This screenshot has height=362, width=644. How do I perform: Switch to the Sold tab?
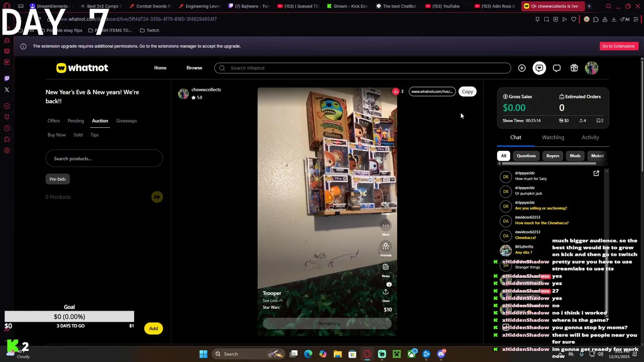[78, 135]
